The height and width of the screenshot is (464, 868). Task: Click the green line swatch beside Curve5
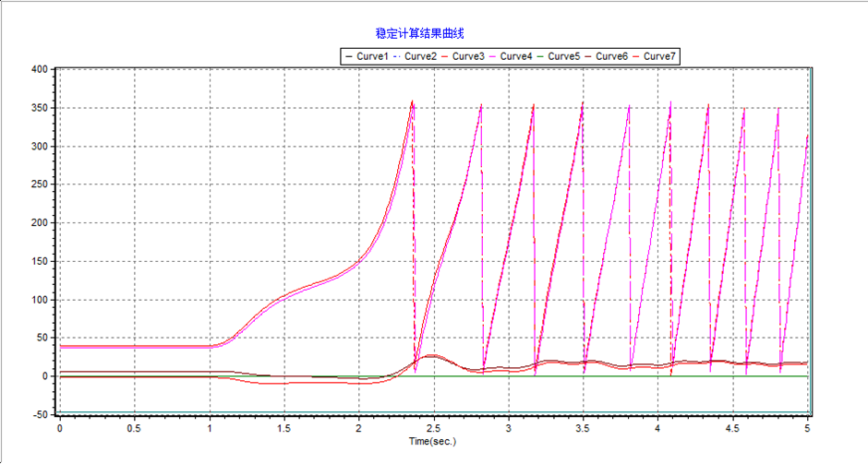[539, 56]
